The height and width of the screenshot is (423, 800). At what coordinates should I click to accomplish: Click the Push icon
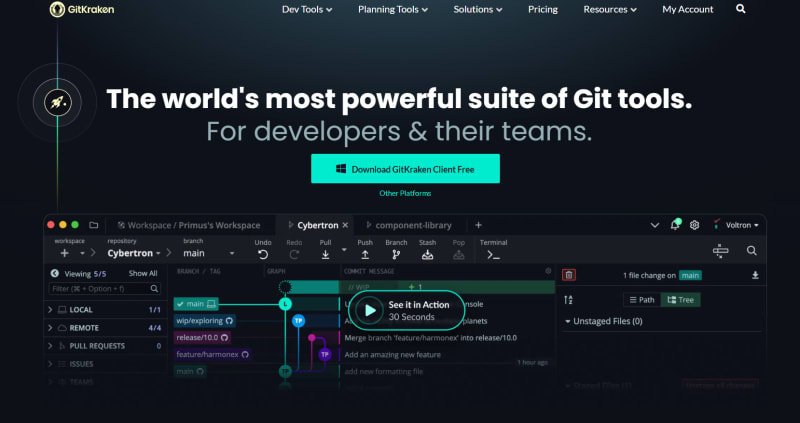[x=365, y=255]
